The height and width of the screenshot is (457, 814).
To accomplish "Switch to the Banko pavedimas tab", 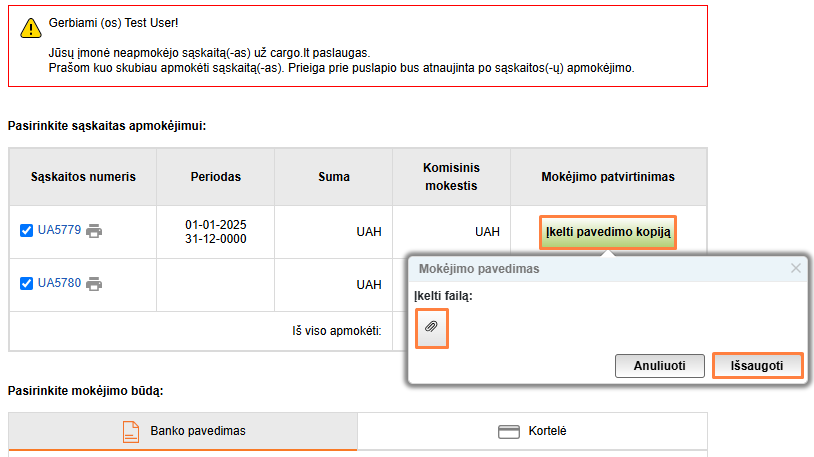I will pos(183,431).
